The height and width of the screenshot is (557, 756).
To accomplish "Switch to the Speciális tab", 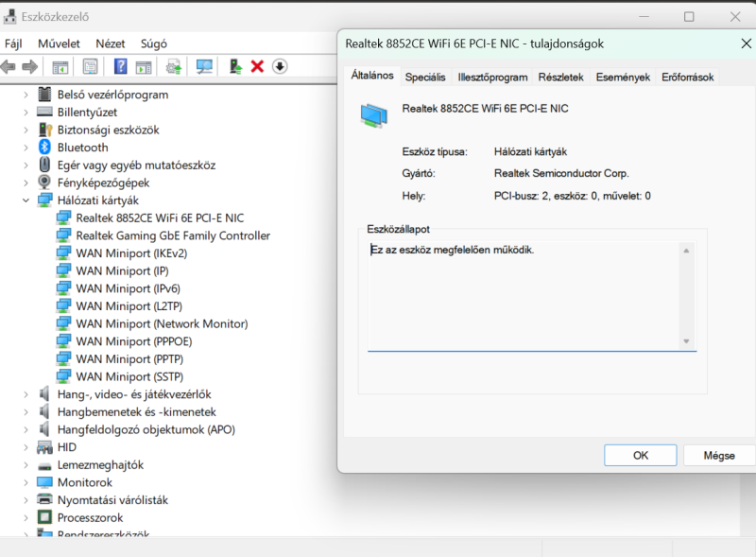I will (x=425, y=78).
